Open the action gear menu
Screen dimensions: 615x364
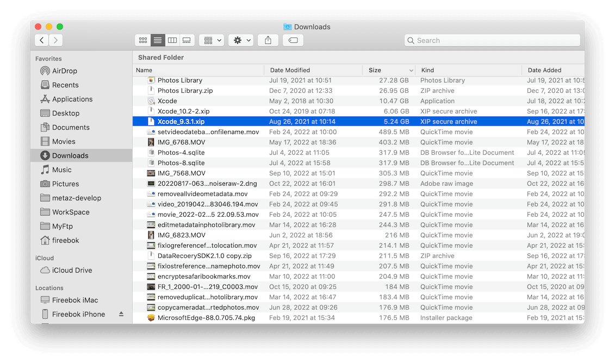[x=241, y=40]
